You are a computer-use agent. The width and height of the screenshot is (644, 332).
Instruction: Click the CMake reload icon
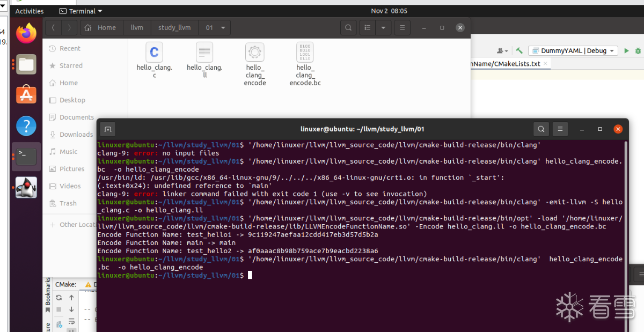[x=59, y=298]
